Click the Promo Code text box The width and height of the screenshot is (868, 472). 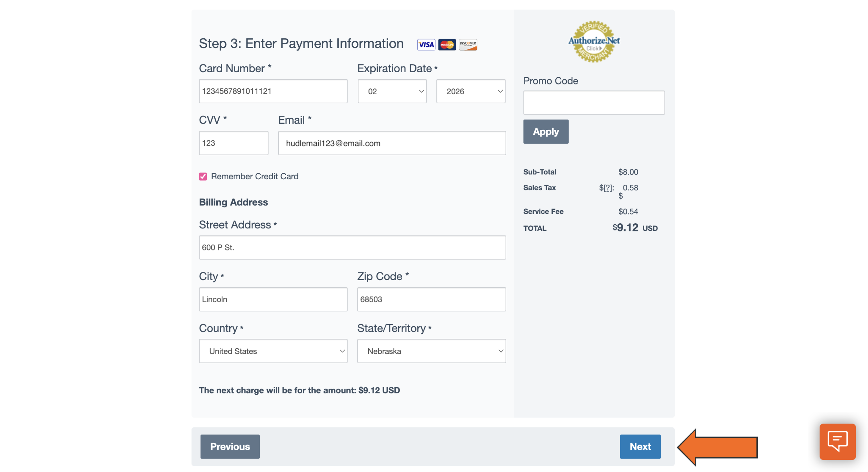[593, 102]
